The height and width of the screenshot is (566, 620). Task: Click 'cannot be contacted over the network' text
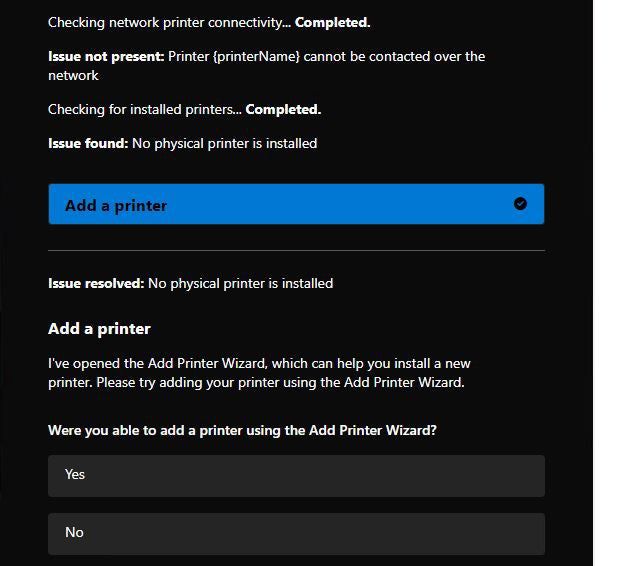pyautogui.click(x=267, y=66)
